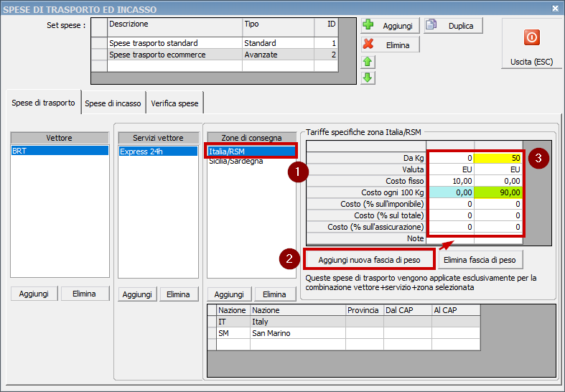This screenshot has width=565, height=392.
Task: Click Aggiungi under Vettore list
Action: tap(34, 294)
